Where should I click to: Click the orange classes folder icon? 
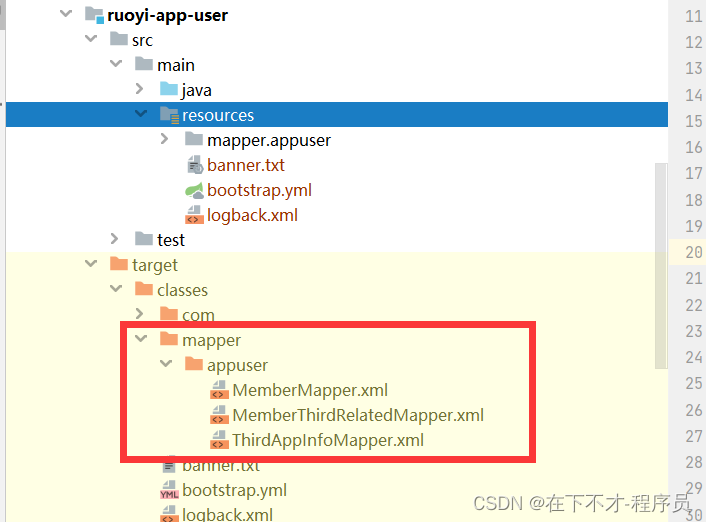tap(144, 288)
